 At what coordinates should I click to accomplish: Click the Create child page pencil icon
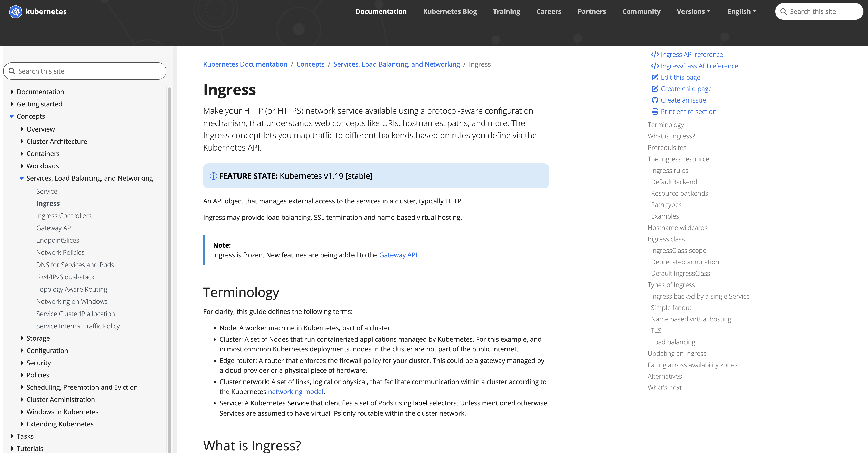click(x=655, y=89)
